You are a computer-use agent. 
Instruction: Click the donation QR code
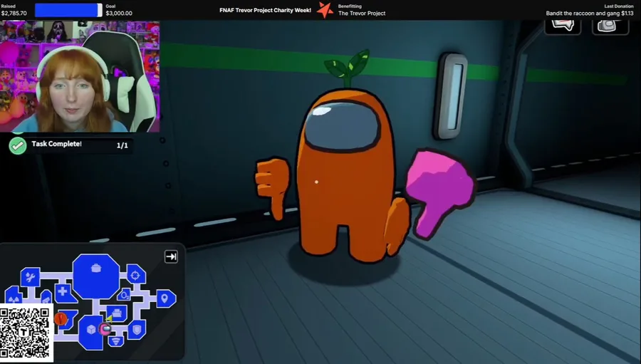(26, 333)
